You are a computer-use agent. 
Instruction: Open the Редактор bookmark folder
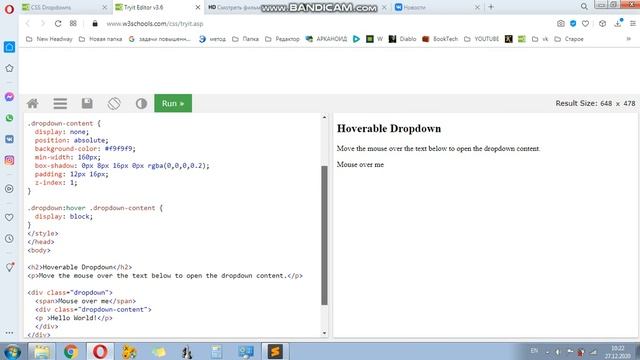click(282, 39)
